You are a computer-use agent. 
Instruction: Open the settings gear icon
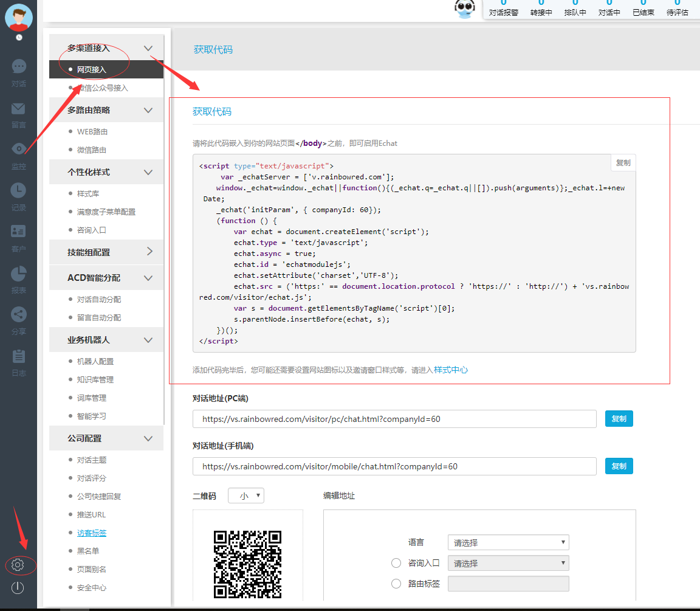coord(18,565)
